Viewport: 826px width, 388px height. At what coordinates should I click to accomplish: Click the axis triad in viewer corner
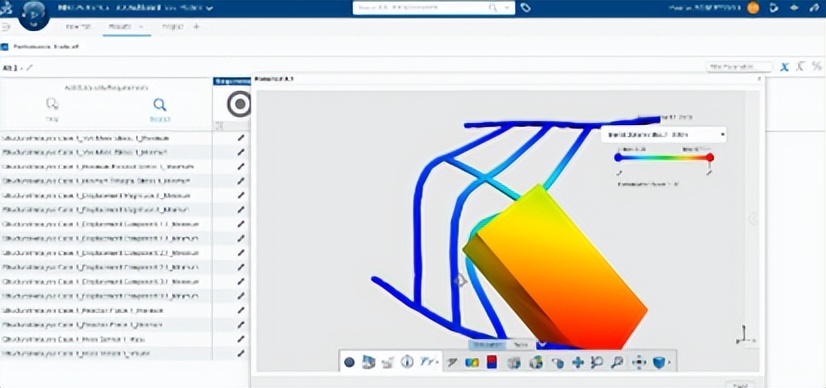point(744,335)
